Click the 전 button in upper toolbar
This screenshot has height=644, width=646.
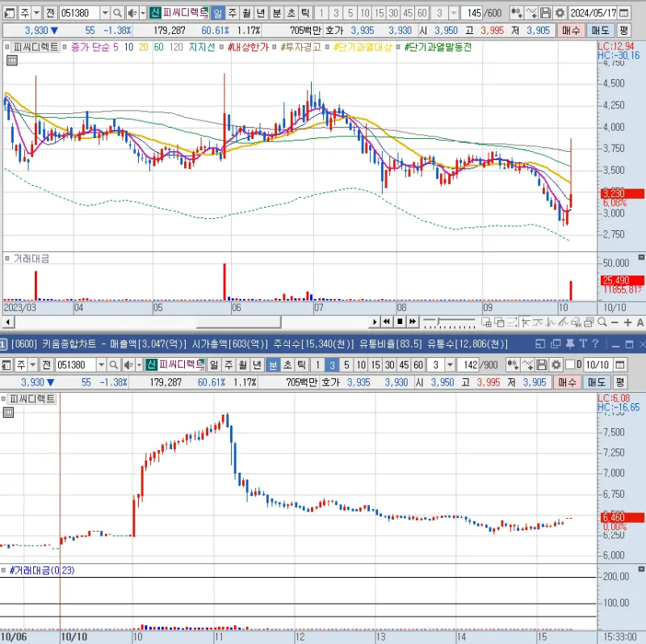point(50,13)
